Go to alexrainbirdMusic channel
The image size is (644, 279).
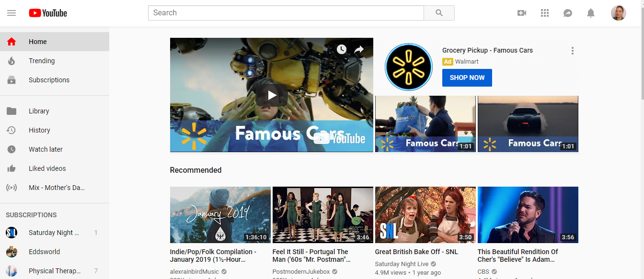195,272
